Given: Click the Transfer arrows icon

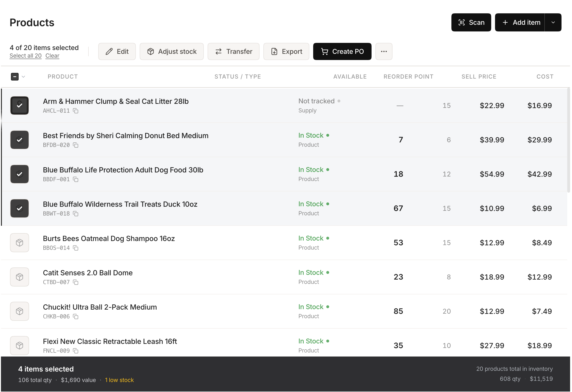Looking at the screenshot, I should pos(219,51).
